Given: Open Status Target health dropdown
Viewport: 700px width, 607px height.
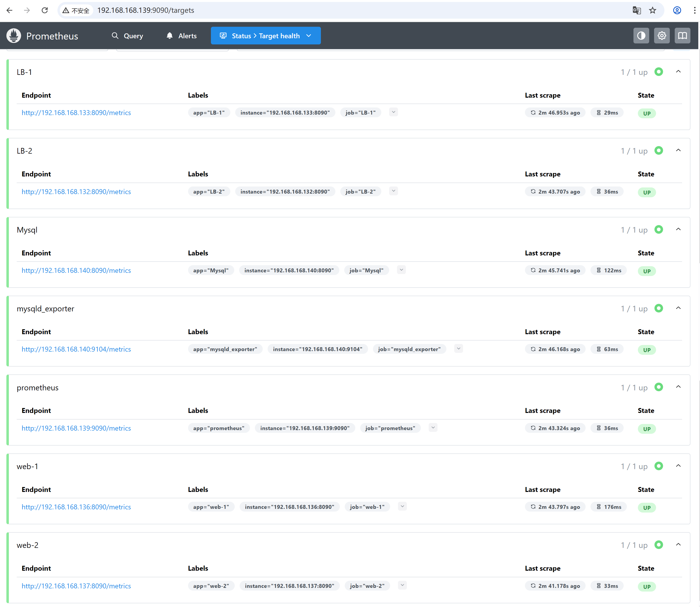Looking at the screenshot, I should click(x=265, y=36).
